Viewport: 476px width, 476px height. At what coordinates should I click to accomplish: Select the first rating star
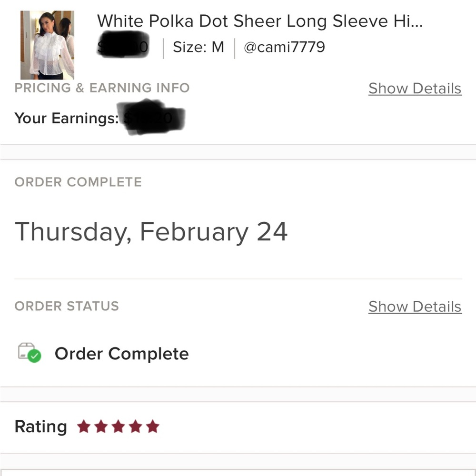click(83, 426)
